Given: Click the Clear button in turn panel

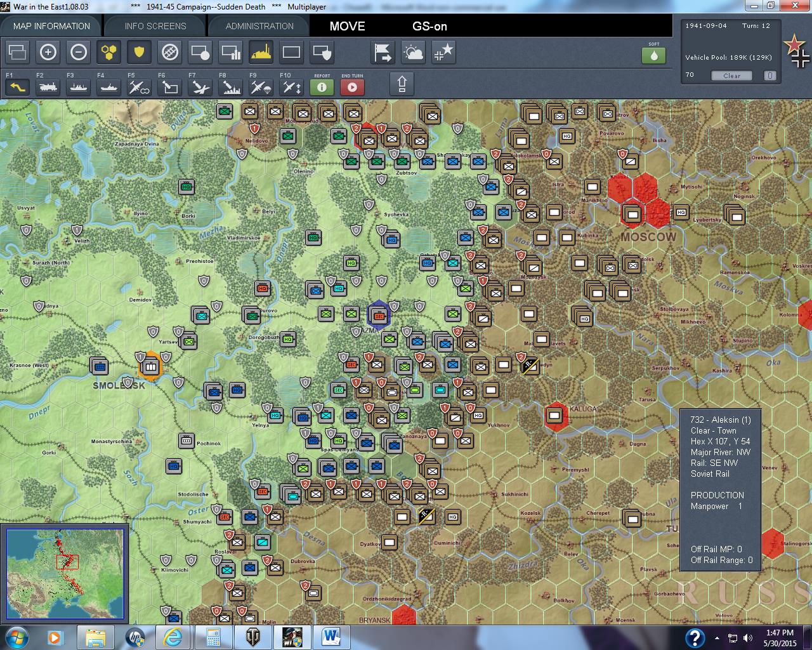Looking at the screenshot, I should 731,76.
